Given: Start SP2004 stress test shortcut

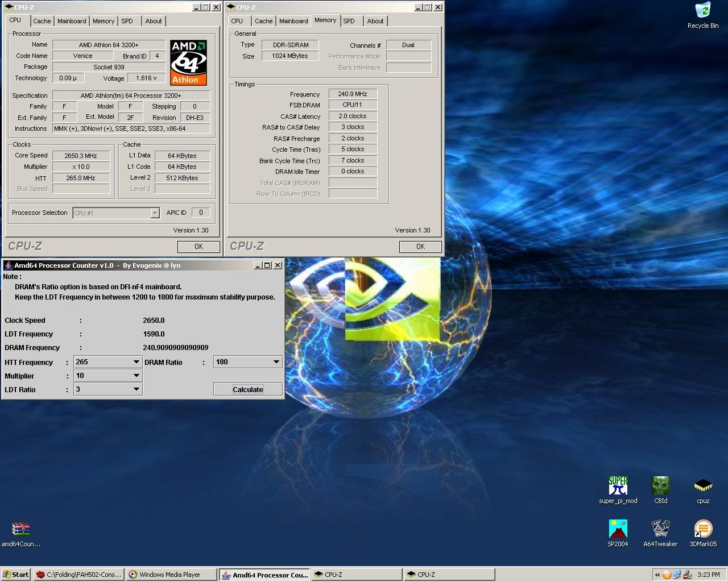Looking at the screenshot, I should pyautogui.click(x=617, y=530).
